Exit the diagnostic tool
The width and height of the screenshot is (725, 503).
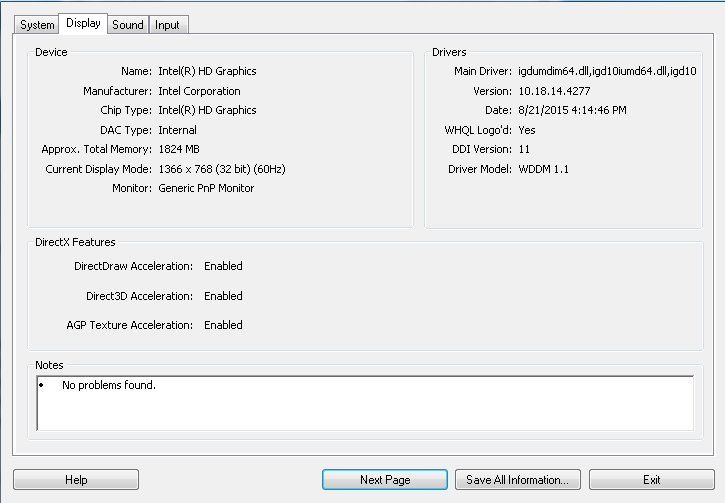651,479
